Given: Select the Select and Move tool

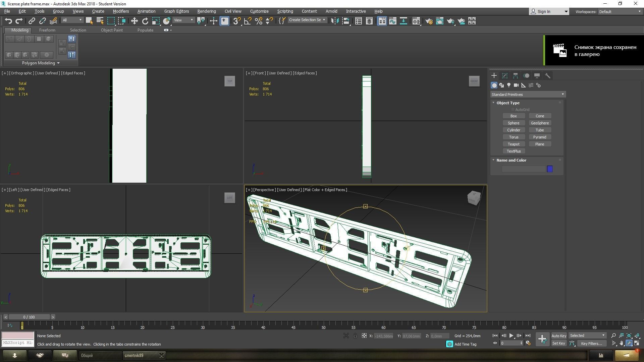Looking at the screenshot, I should pos(134,21).
